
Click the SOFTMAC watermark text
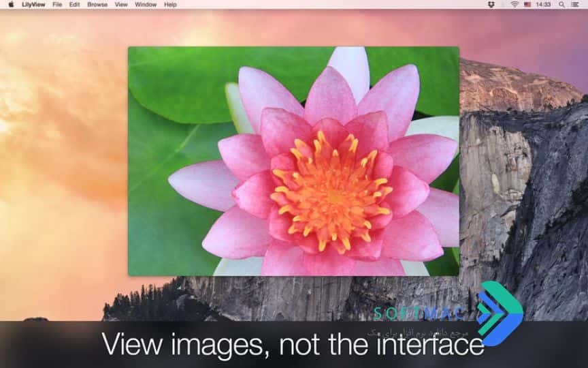click(419, 313)
